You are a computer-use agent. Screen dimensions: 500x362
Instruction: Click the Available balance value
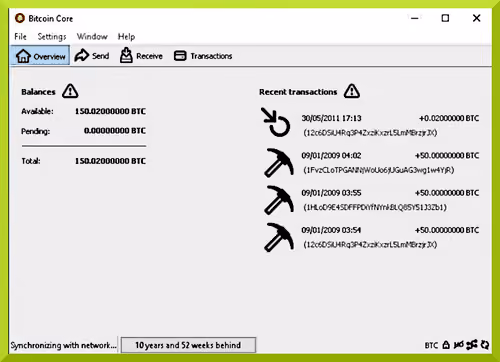coord(110,111)
